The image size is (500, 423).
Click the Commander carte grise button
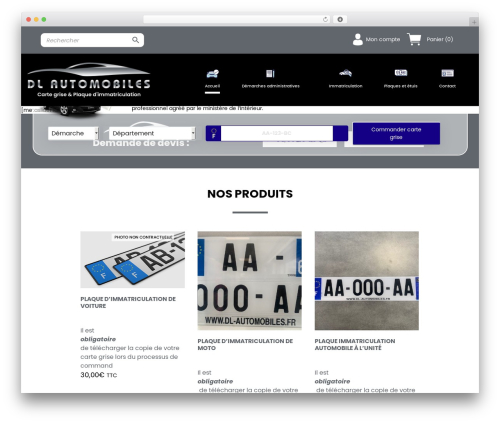pos(396,133)
